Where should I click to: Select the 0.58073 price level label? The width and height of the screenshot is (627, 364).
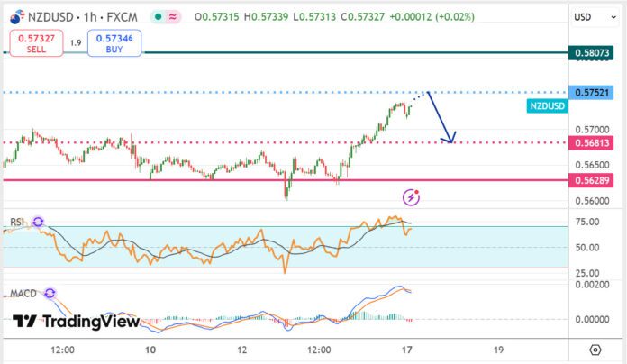(x=591, y=53)
